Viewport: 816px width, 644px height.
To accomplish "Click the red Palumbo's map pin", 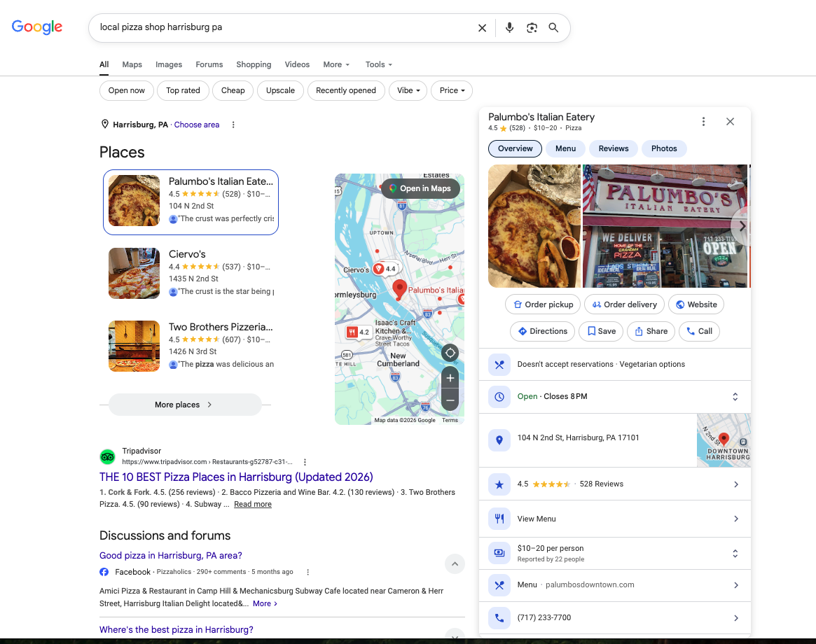I will coord(399,289).
